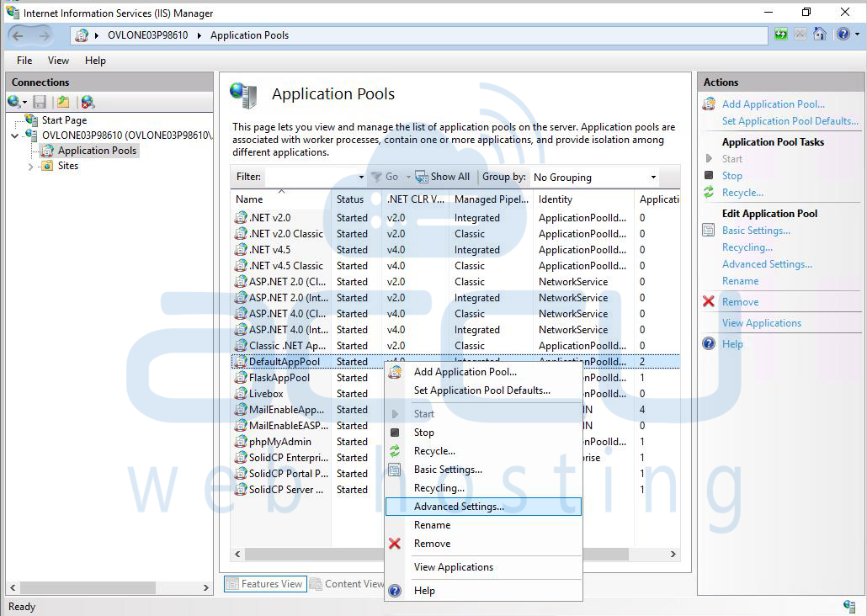Image resolution: width=867 pixels, height=616 pixels.
Task: Open the Create New Connection dropdown arrow
Action: tap(25, 103)
